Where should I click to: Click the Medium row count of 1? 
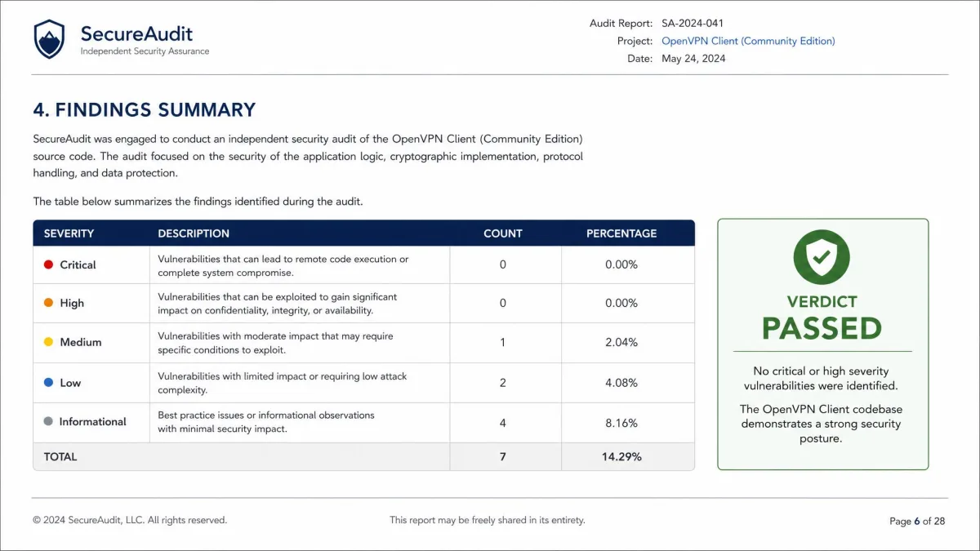coord(503,342)
